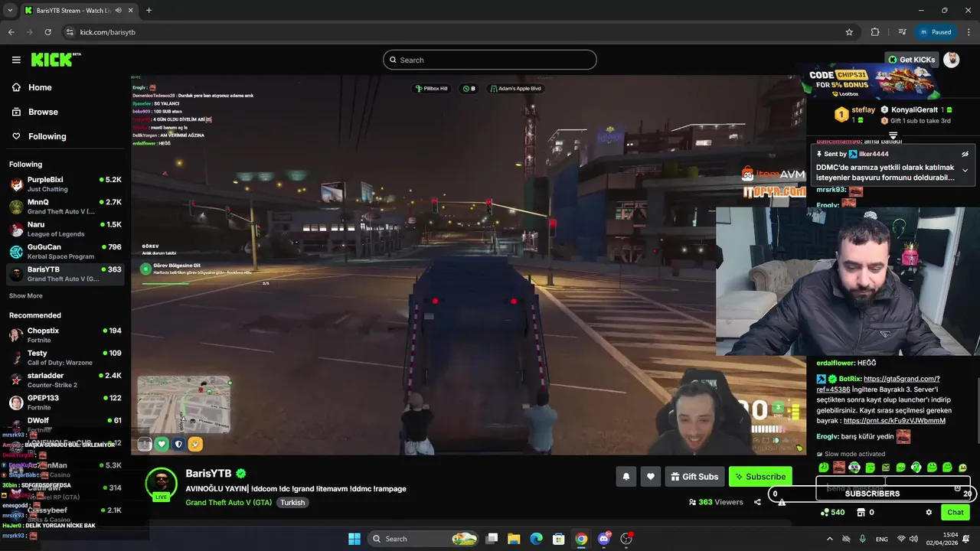The image size is (980, 551).
Task: Click ilker4444 username in pinned message
Action: click(874, 154)
